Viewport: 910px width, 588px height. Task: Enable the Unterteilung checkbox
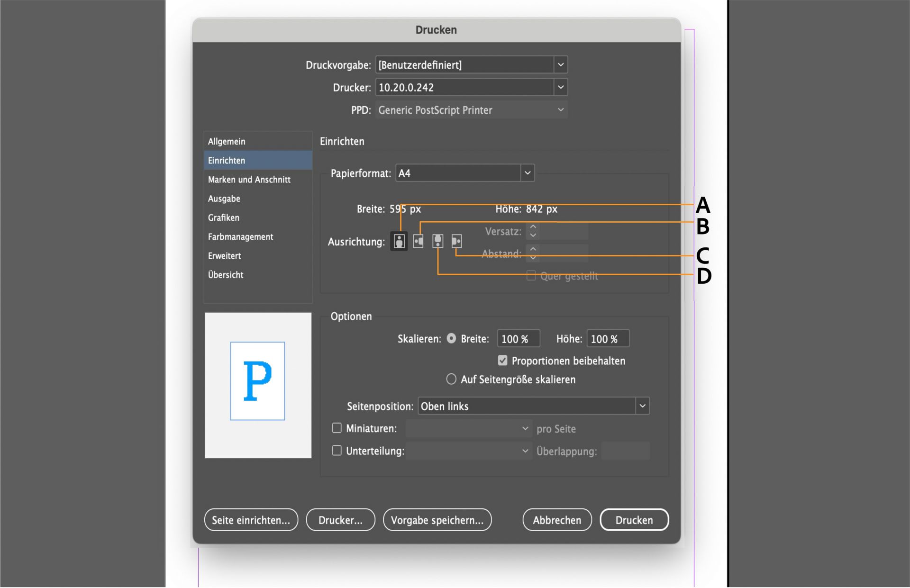tap(337, 451)
